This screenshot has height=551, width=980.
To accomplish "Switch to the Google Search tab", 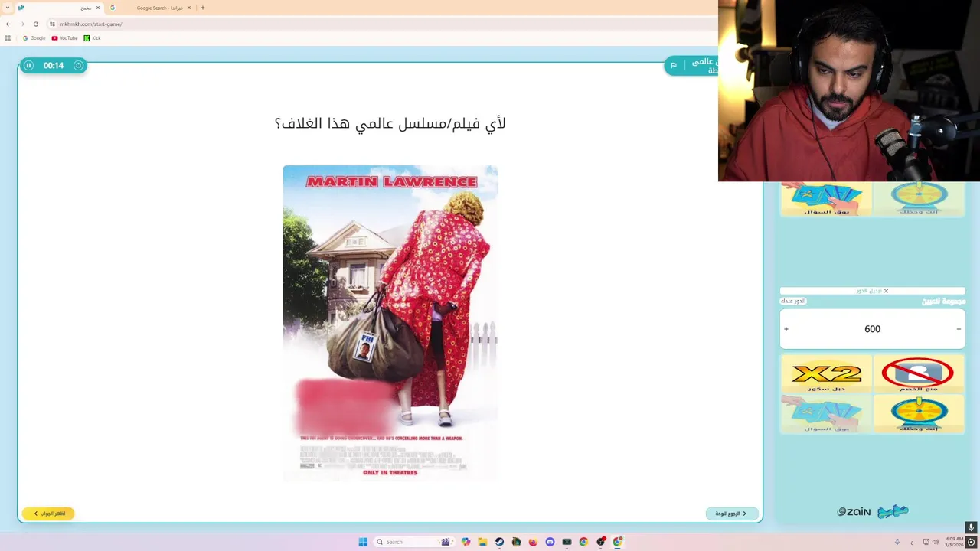I will coord(152,8).
